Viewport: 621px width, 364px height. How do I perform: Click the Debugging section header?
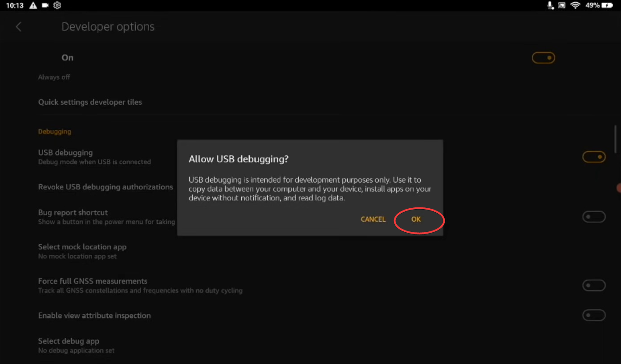(x=54, y=132)
